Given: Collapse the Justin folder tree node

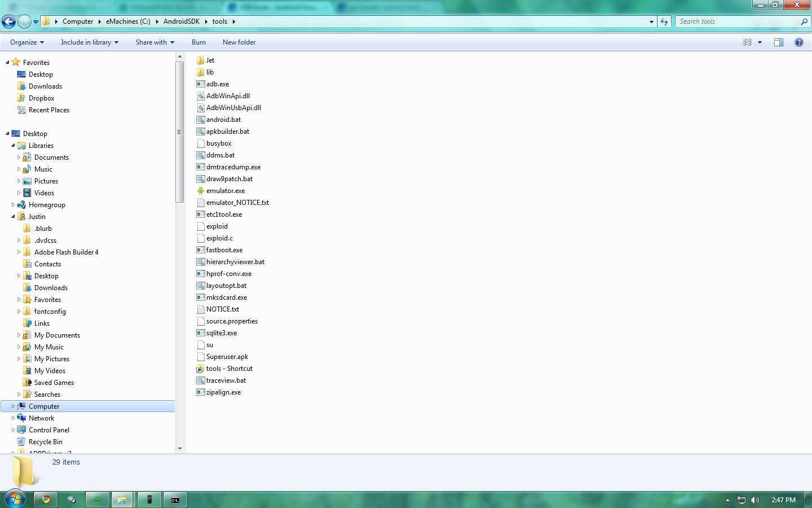Looking at the screenshot, I should pos(13,217).
